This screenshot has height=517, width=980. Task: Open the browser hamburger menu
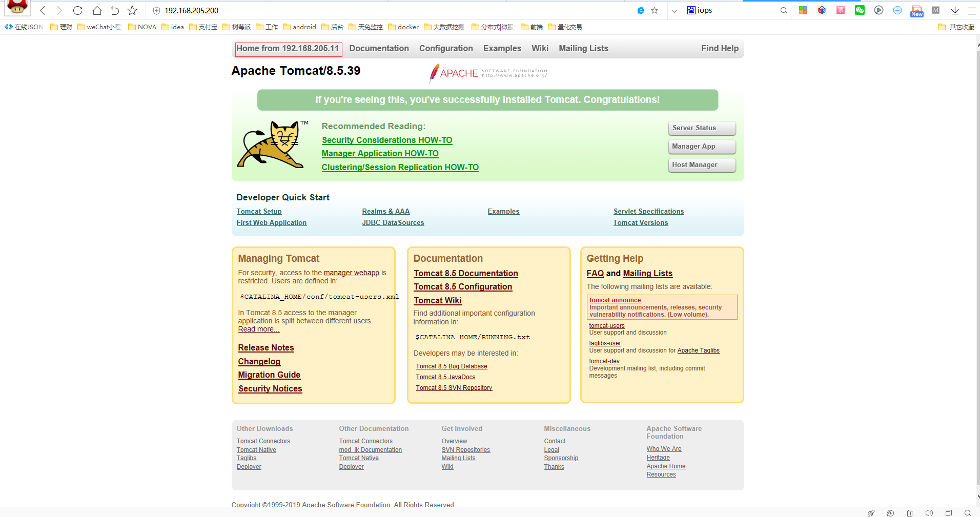[x=971, y=10]
